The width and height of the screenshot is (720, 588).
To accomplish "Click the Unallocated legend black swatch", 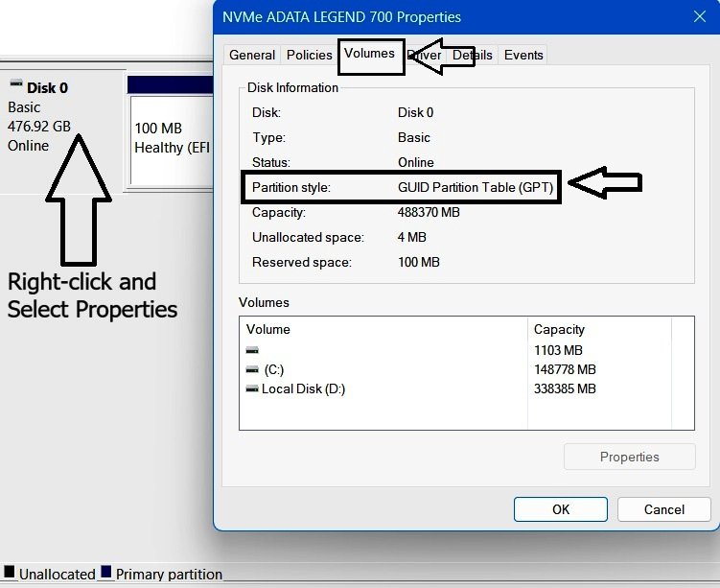I will click(x=9, y=571).
